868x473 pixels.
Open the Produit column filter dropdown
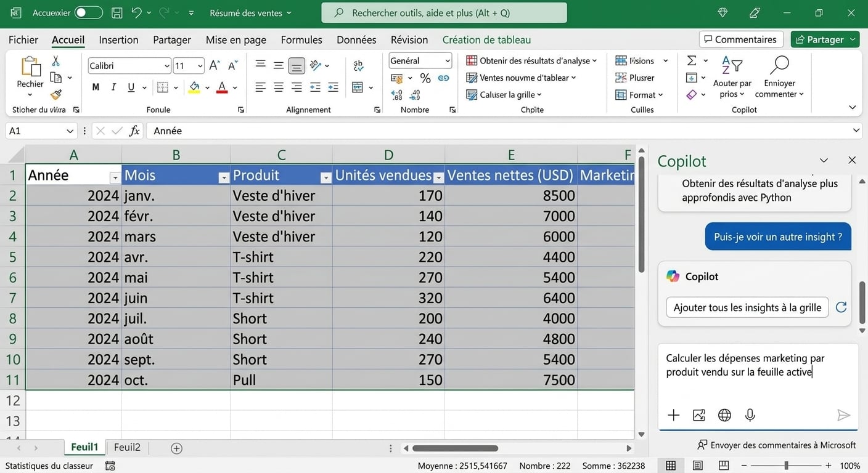coord(325,178)
